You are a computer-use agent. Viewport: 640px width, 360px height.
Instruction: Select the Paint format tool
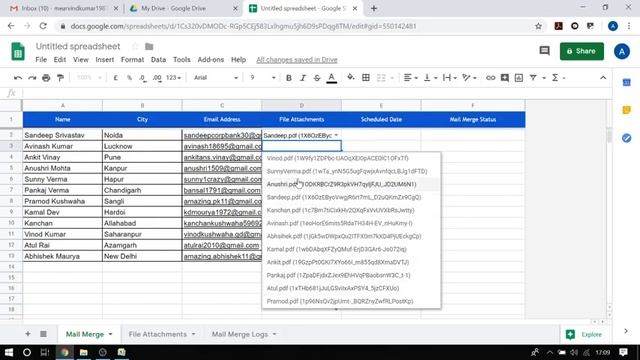point(60,78)
